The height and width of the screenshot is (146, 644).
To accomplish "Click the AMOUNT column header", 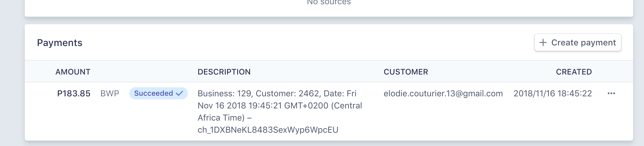I will 73,72.
